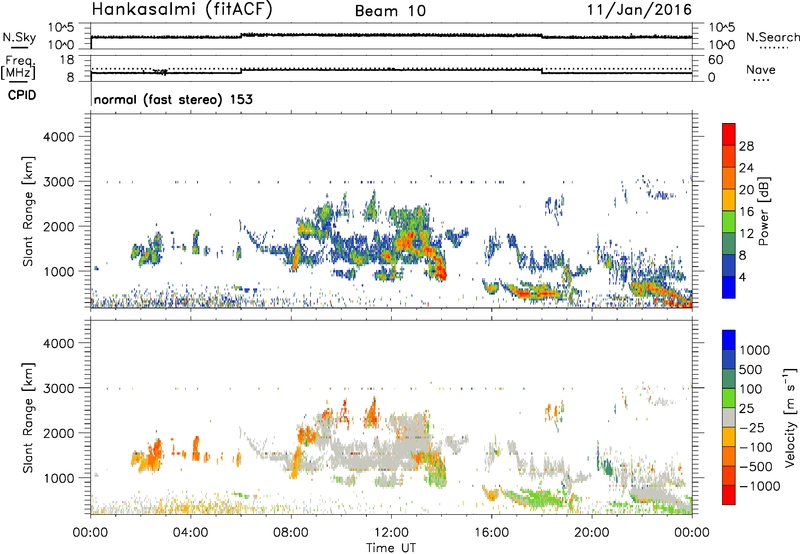
Task: Click the power panel "Slant Range [km]" label
Action: [28, 211]
